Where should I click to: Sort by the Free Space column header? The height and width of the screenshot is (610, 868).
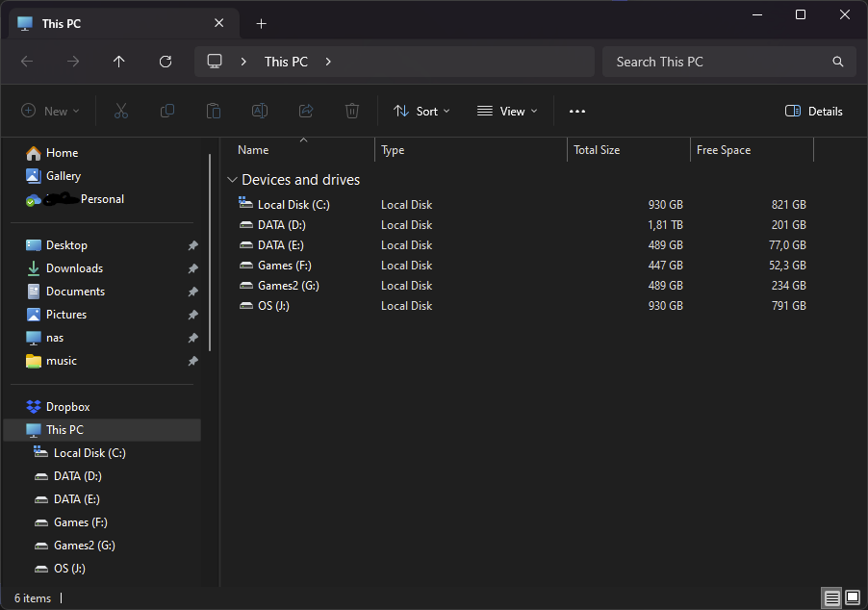click(x=752, y=150)
